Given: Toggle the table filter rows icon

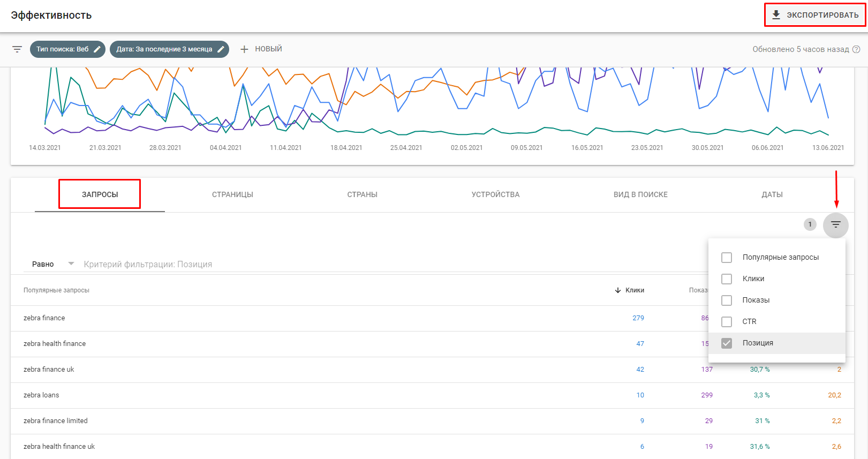Looking at the screenshot, I should 835,224.
